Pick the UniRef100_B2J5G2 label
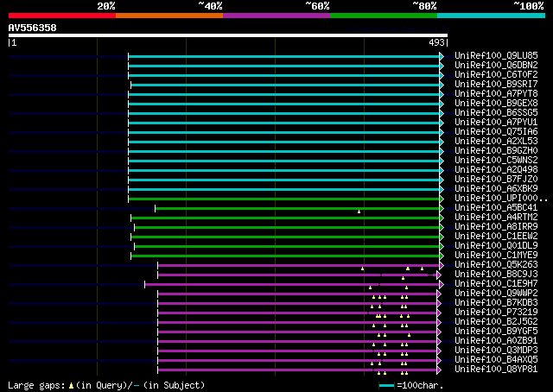The width and height of the screenshot is (553, 392). point(496,322)
